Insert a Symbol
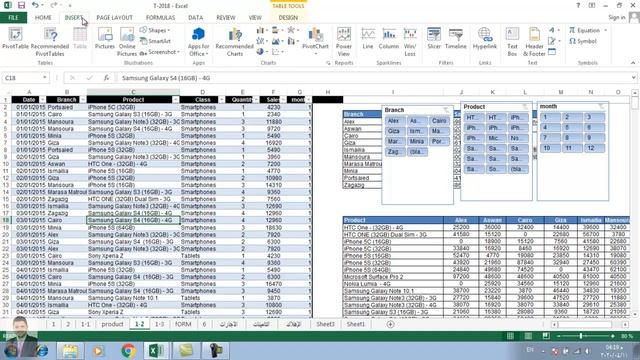Image resolution: width=640 pixels, height=360 pixels. click(x=583, y=41)
